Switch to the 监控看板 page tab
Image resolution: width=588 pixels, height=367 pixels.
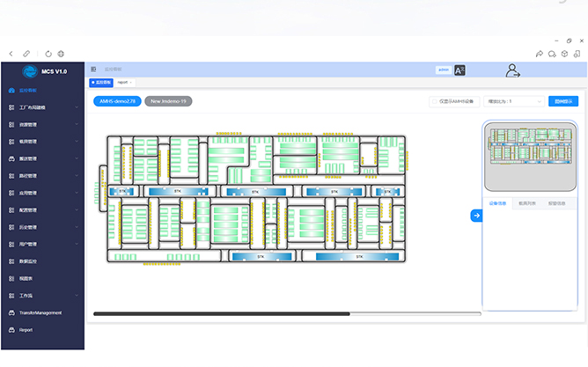point(101,83)
